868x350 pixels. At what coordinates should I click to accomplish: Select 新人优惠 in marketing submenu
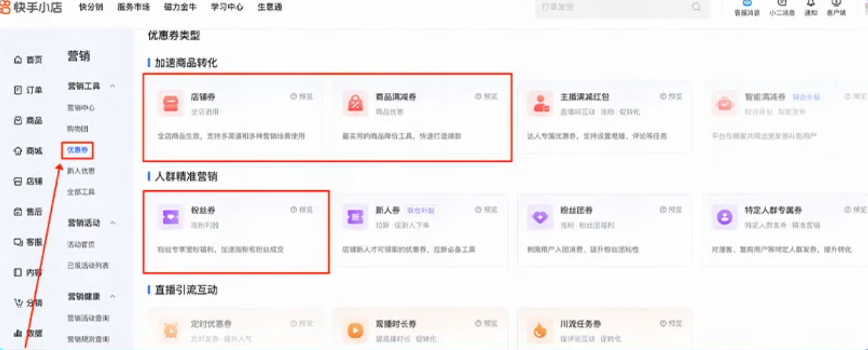(81, 171)
